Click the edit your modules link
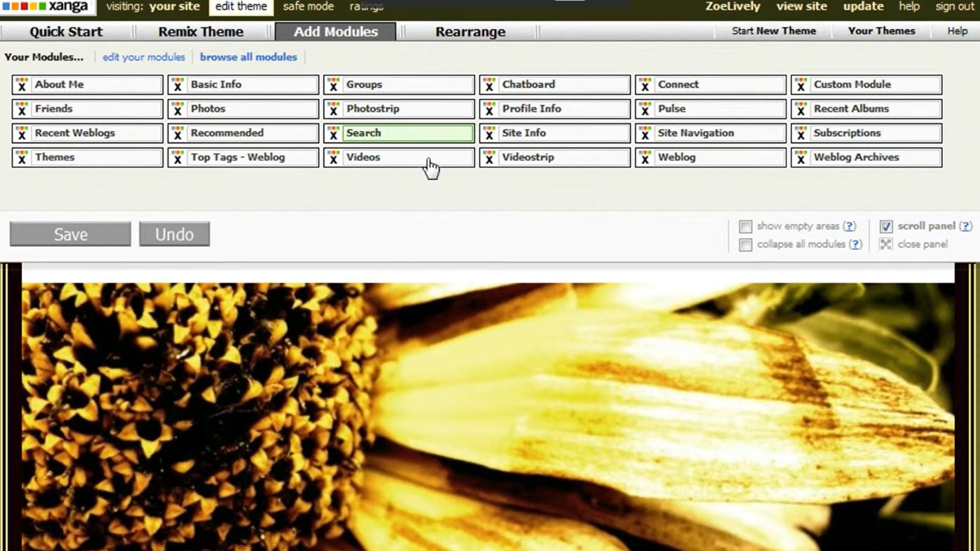Viewport: 980px width, 551px height. [143, 57]
